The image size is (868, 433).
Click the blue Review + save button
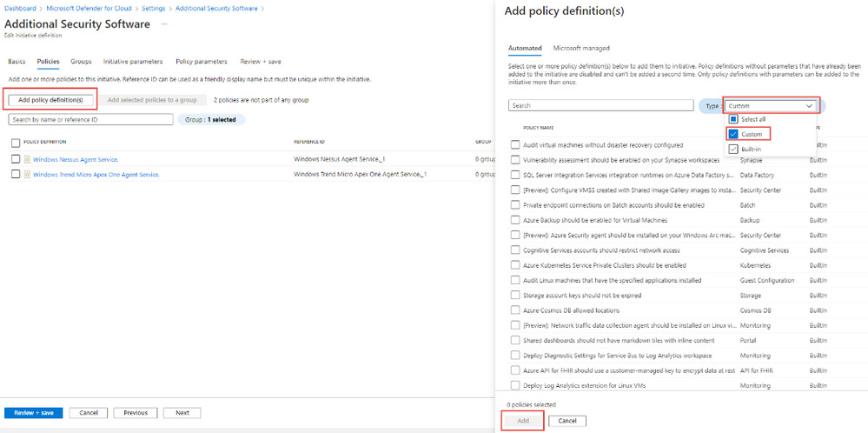[x=33, y=413]
